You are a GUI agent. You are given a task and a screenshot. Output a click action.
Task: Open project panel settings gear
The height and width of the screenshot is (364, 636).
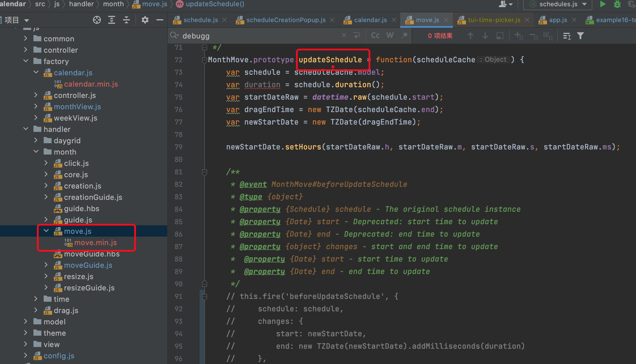click(x=145, y=20)
